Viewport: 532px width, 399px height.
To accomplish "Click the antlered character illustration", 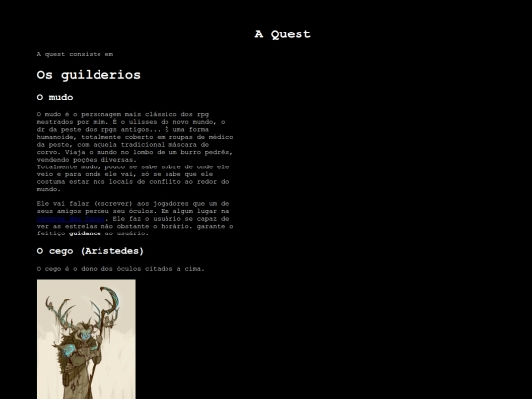I will [x=87, y=339].
